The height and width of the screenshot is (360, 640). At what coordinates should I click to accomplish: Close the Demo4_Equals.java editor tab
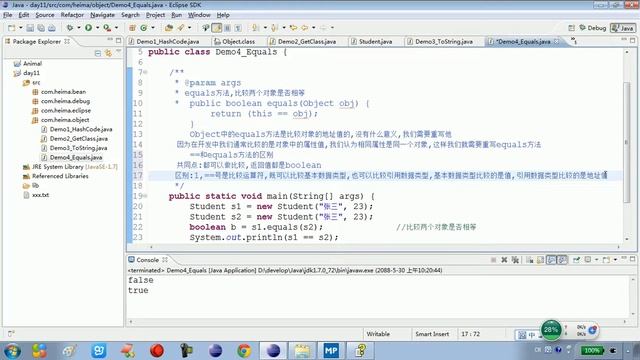click(556, 42)
